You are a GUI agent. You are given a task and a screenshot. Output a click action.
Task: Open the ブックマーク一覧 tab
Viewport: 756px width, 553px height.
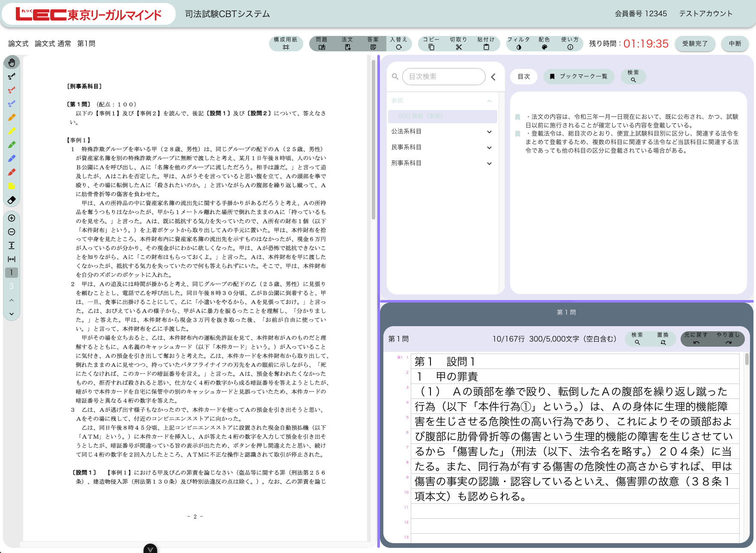click(x=579, y=77)
